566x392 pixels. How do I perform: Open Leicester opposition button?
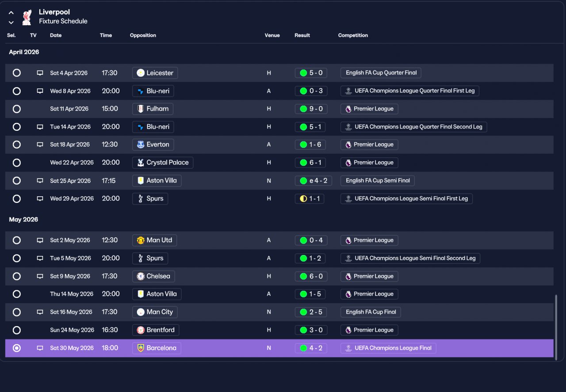[155, 73]
